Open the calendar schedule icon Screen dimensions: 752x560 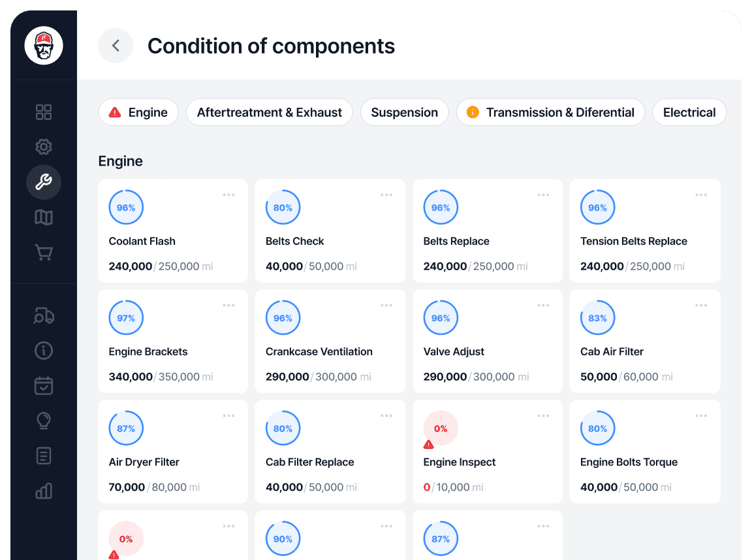click(x=43, y=386)
